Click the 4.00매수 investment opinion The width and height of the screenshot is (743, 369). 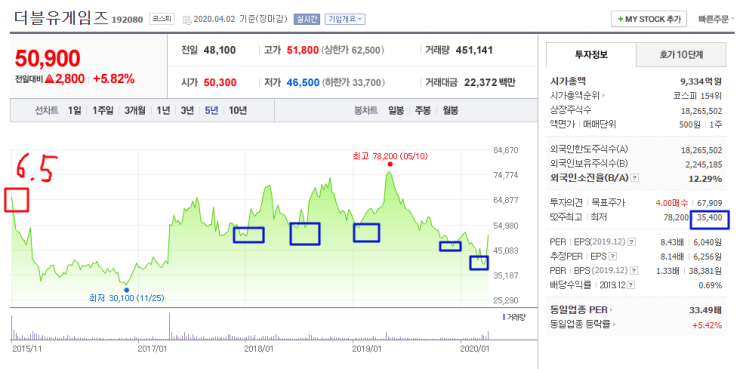coord(672,203)
